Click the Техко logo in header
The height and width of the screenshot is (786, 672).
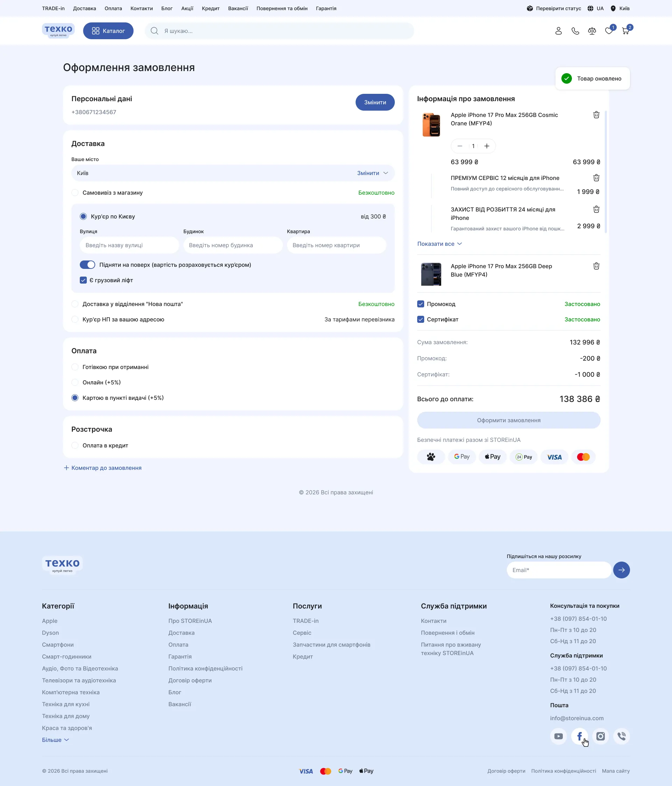click(58, 30)
